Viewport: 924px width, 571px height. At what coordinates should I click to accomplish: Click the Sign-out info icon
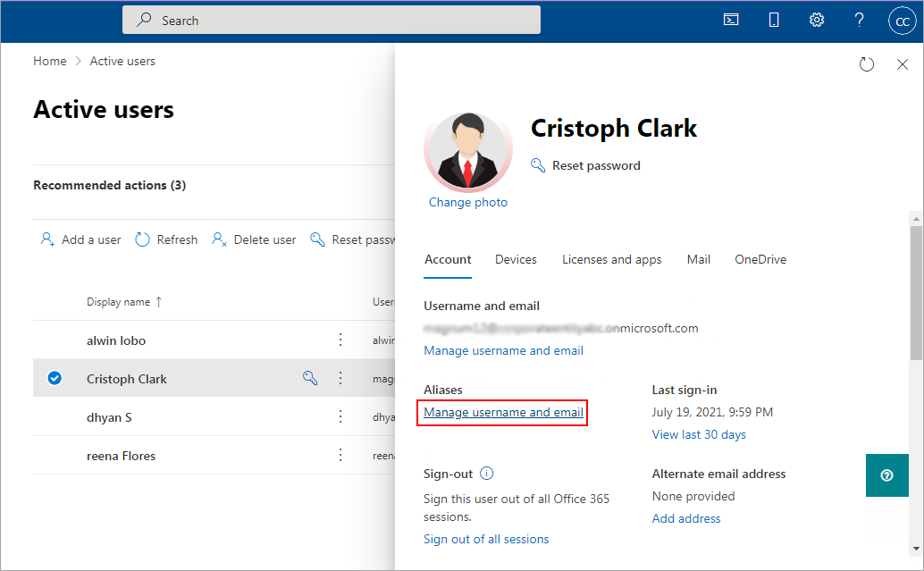click(x=487, y=474)
